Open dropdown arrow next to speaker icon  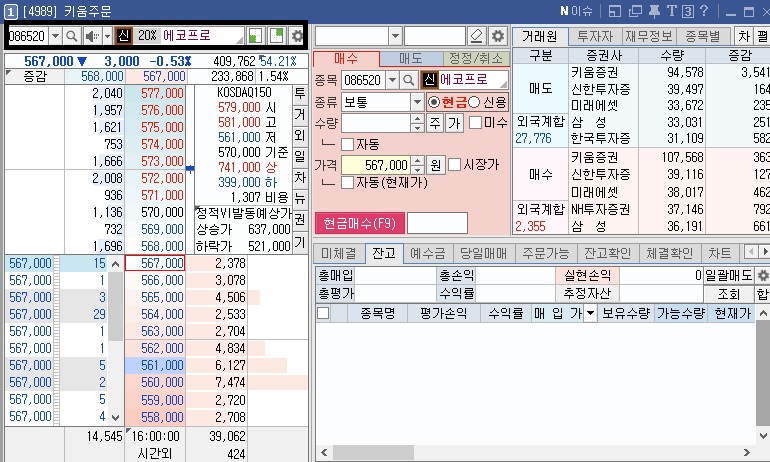click(107, 36)
